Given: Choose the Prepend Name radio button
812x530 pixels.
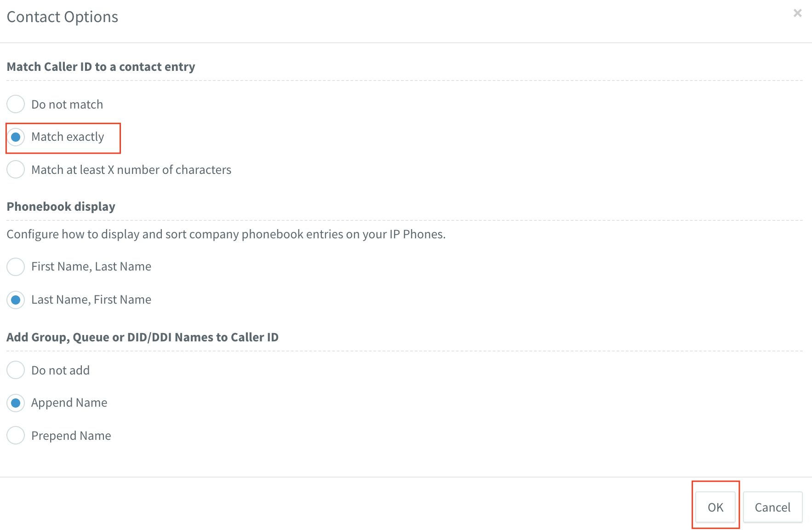Looking at the screenshot, I should click(16, 435).
